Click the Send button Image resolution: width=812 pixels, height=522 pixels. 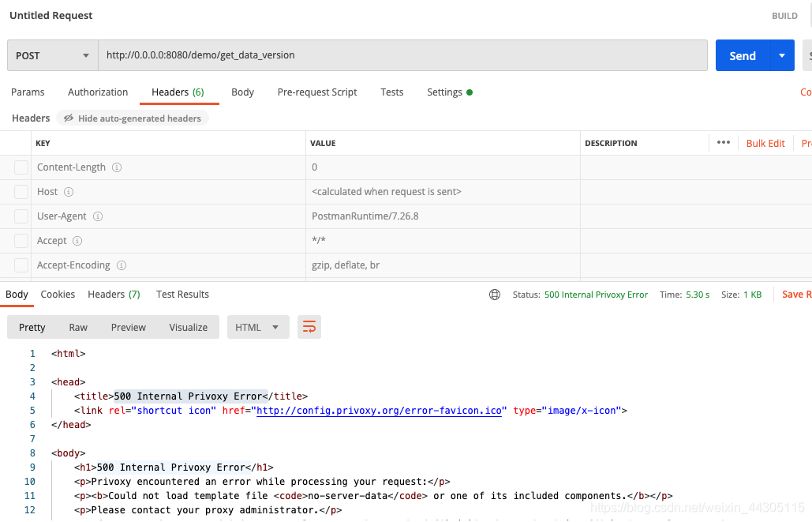point(742,55)
